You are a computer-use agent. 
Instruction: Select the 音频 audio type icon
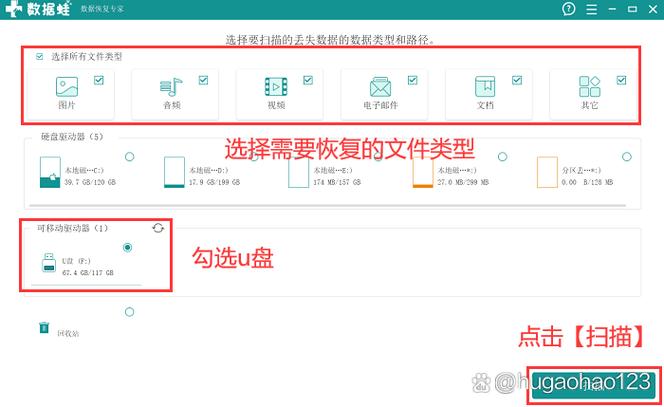pos(171,87)
